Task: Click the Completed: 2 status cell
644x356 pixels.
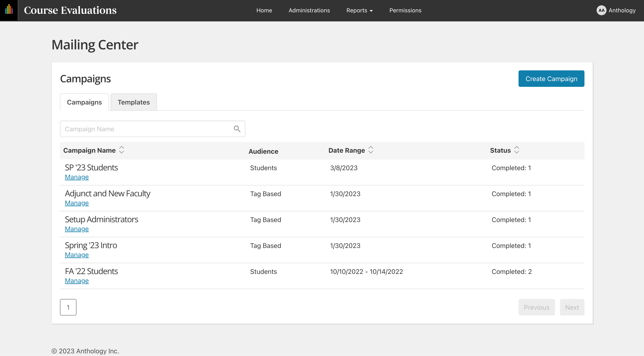Action: (512, 272)
